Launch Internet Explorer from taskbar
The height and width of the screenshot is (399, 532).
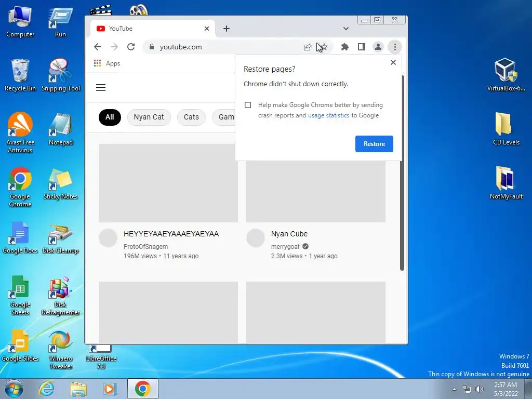(46, 389)
